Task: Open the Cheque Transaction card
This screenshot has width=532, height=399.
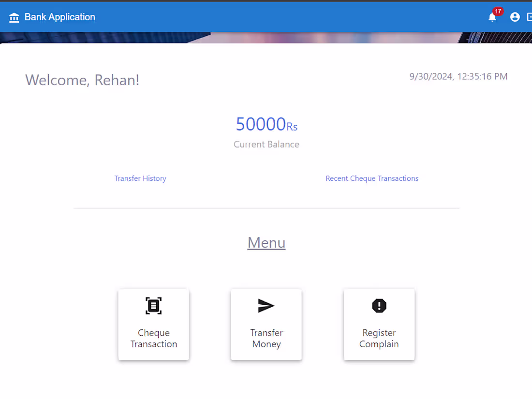Action: (153, 324)
